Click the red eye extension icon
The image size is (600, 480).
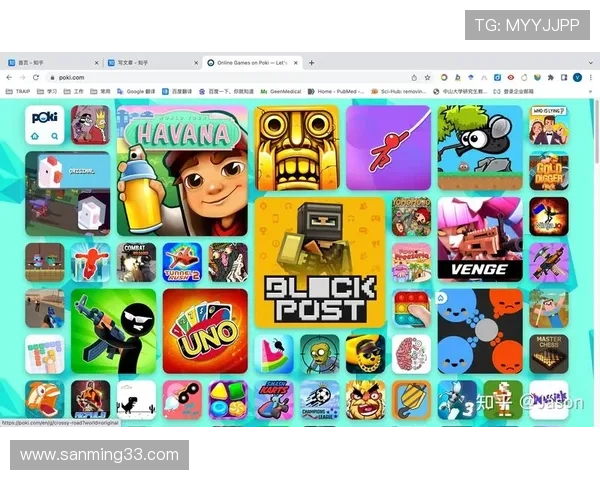[510, 78]
